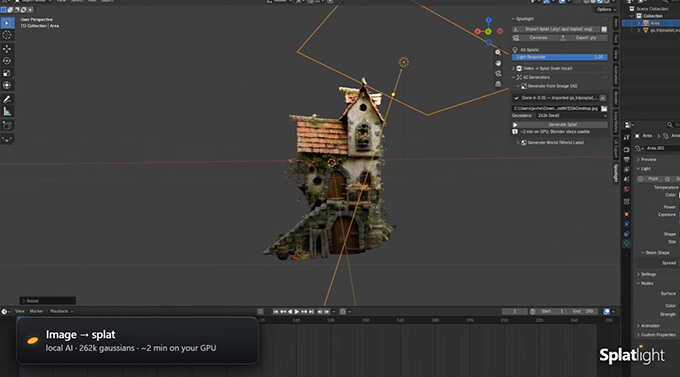Viewport: 680px width, 377px height.
Task: Open the timeline Marker menu
Action: tap(36, 311)
